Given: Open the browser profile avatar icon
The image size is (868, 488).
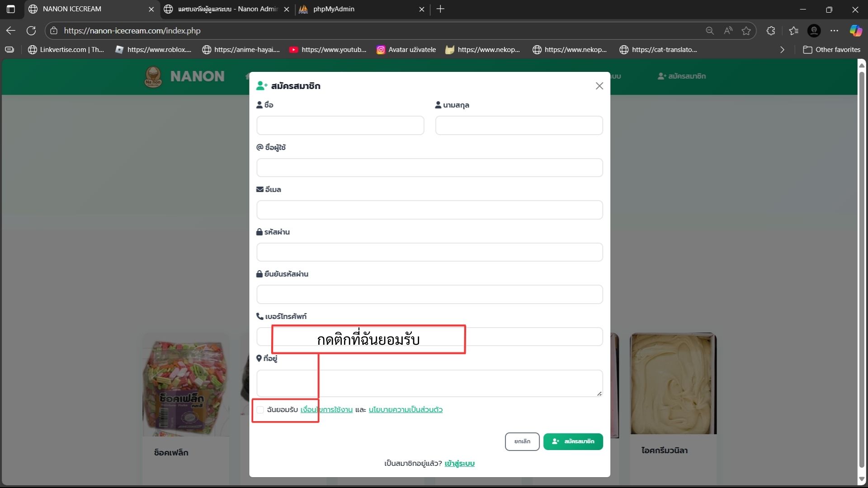Looking at the screenshot, I should pyautogui.click(x=814, y=31).
